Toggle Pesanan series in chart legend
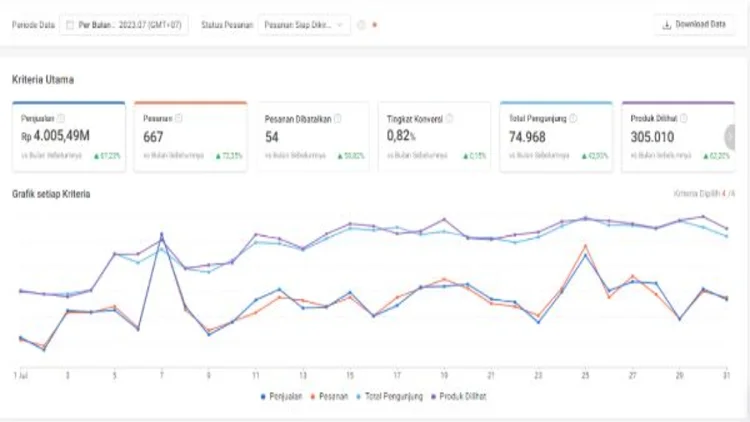 click(330, 396)
